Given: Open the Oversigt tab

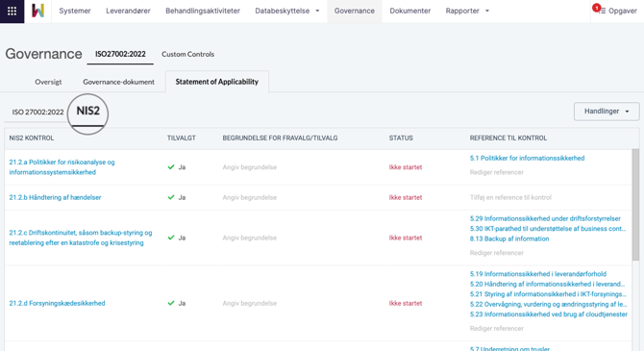Looking at the screenshot, I should [x=48, y=82].
